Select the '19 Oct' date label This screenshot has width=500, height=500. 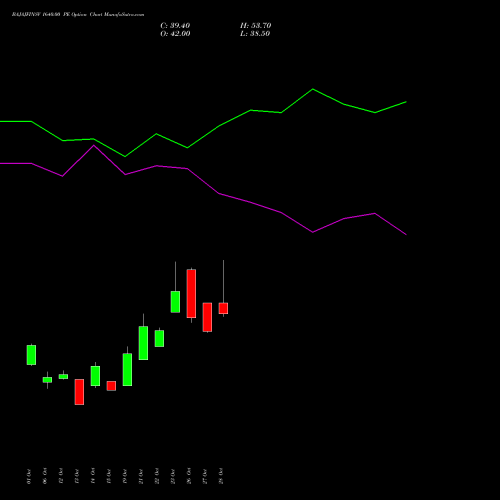(125, 476)
